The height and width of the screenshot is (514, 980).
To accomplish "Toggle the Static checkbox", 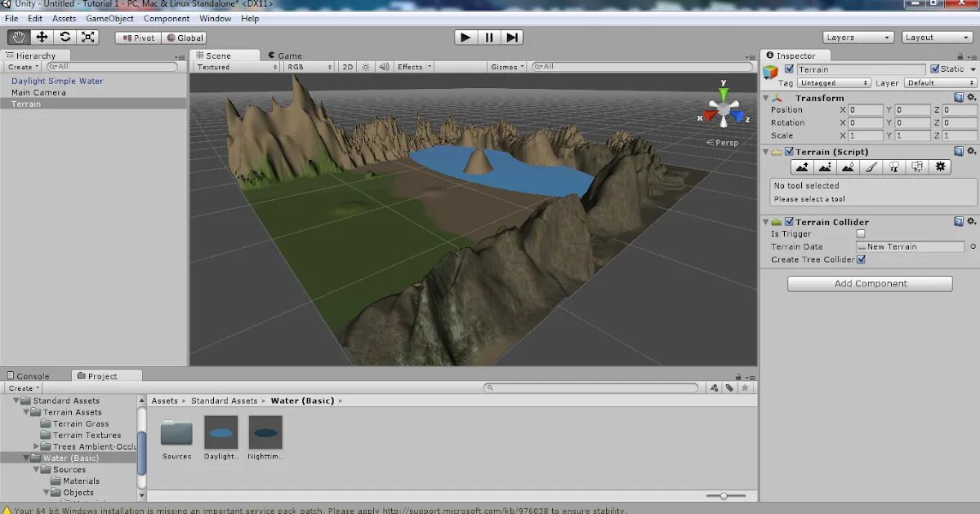I will (934, 69).
